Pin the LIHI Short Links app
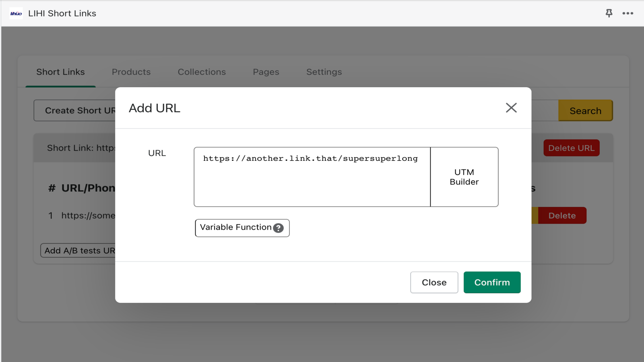The height and width of the screenshot is (362, 644). pyautogui.click(x=609, y=13)
